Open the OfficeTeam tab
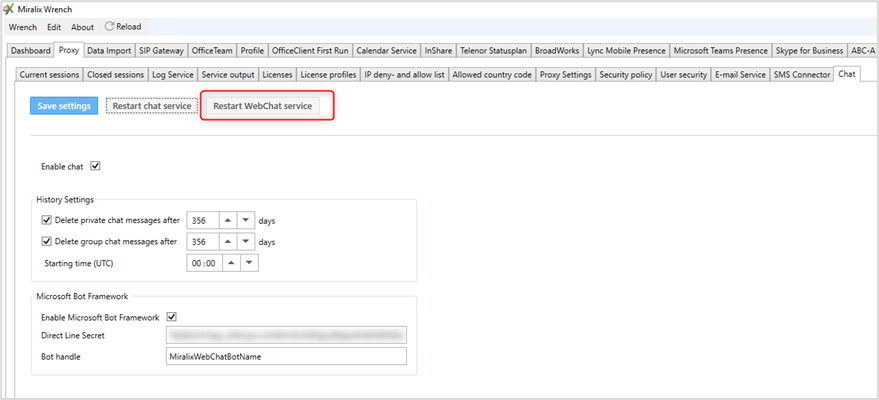 point(212,50)
